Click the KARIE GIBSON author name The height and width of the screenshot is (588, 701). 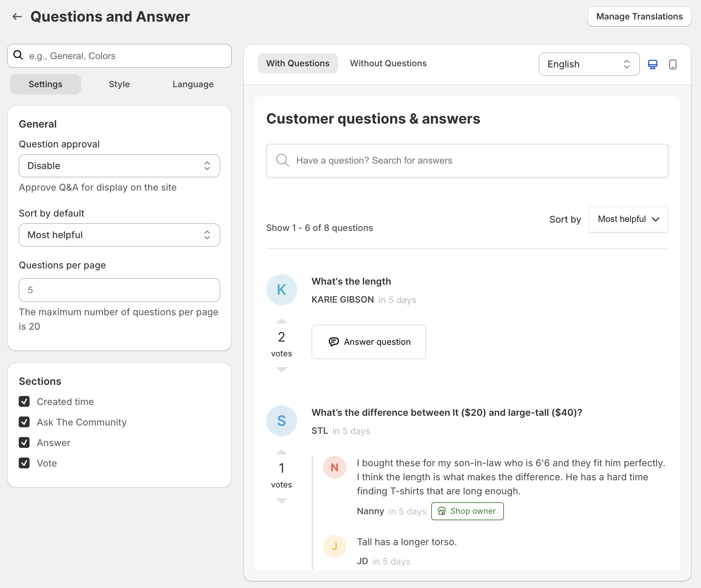[x=343, y=300]
